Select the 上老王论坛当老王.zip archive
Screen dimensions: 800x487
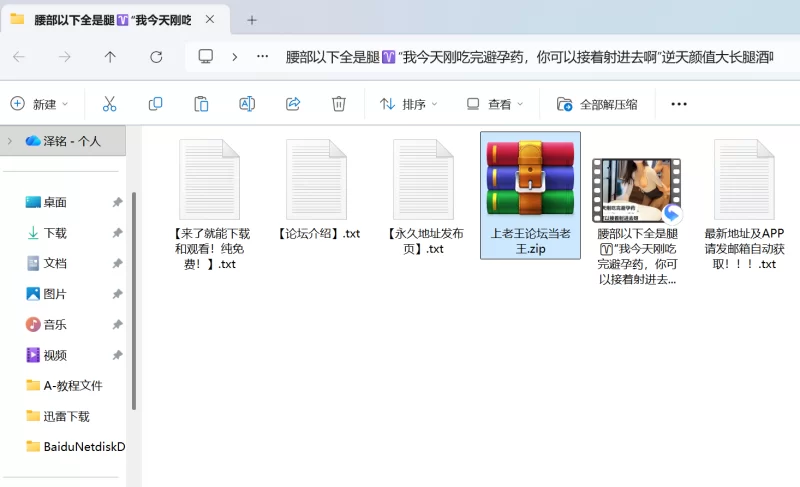pos(530,195)
